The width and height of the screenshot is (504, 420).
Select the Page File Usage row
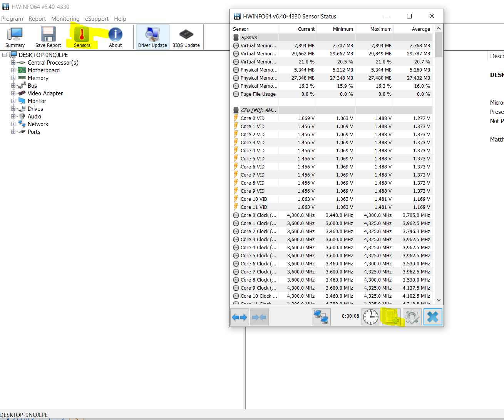coord(332,94)
